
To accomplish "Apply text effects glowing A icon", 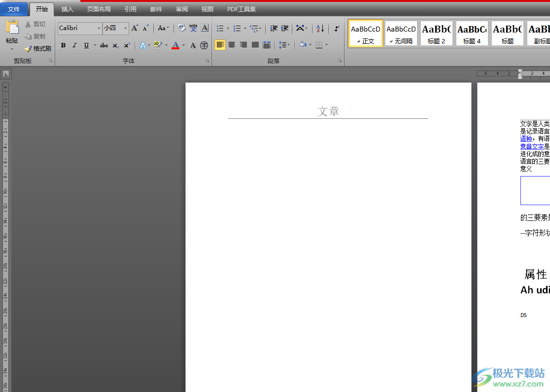I will (x=142, y=45).
